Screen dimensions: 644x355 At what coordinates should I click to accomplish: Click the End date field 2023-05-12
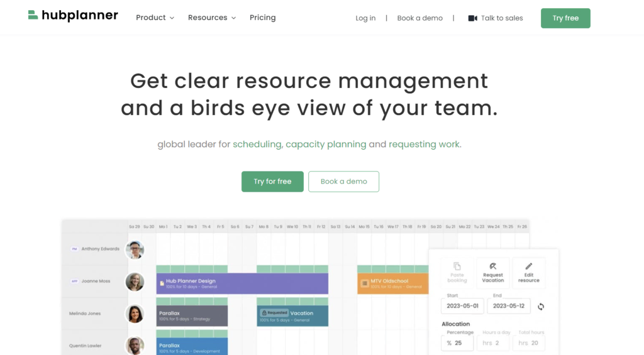508,306
